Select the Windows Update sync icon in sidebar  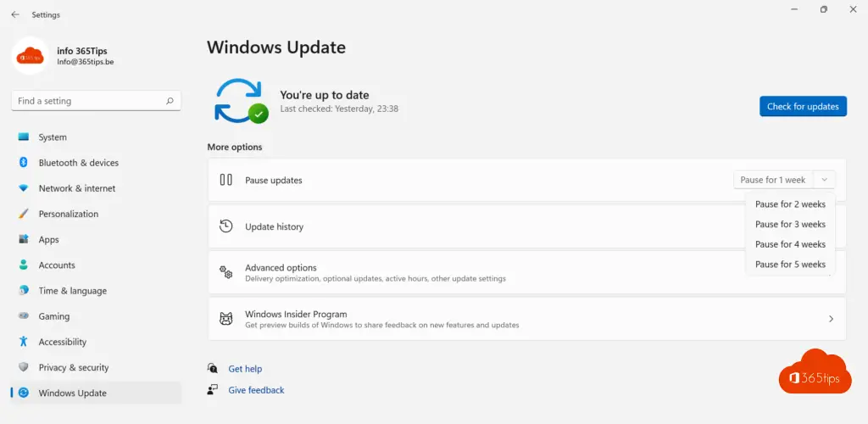click(x=23, y=393)
